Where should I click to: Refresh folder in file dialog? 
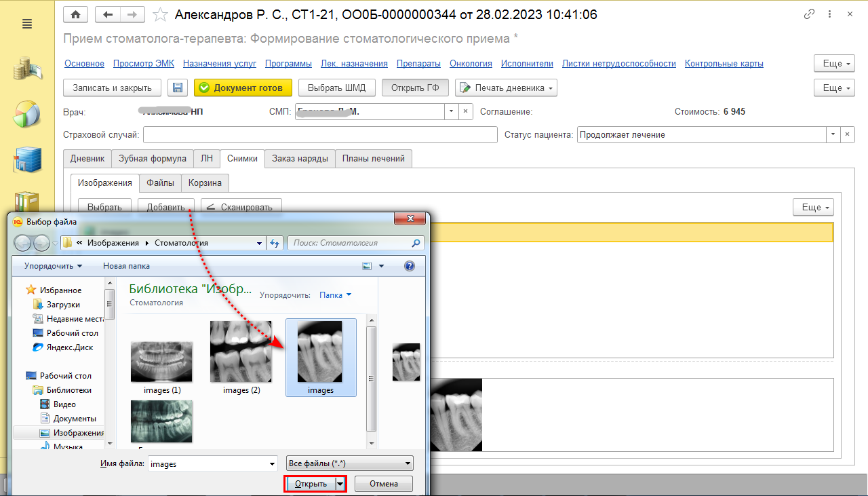pos(275,243)
